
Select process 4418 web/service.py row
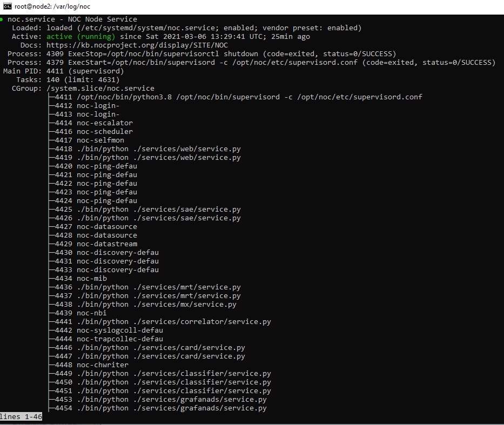(145, 149)
